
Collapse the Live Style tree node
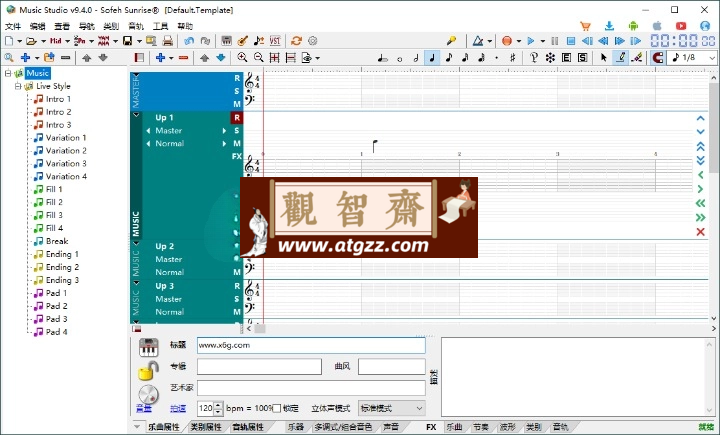(x=18, y=86)
